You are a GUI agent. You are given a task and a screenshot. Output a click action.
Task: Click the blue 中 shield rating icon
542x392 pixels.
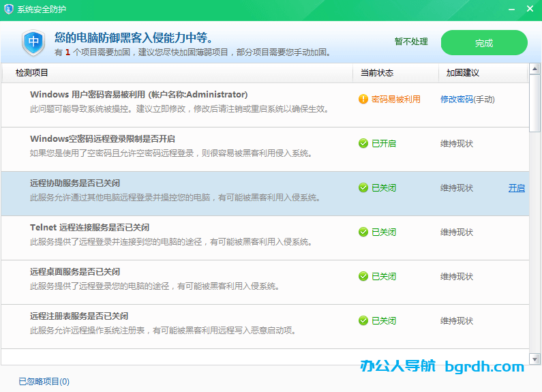[x=33, y=42]
